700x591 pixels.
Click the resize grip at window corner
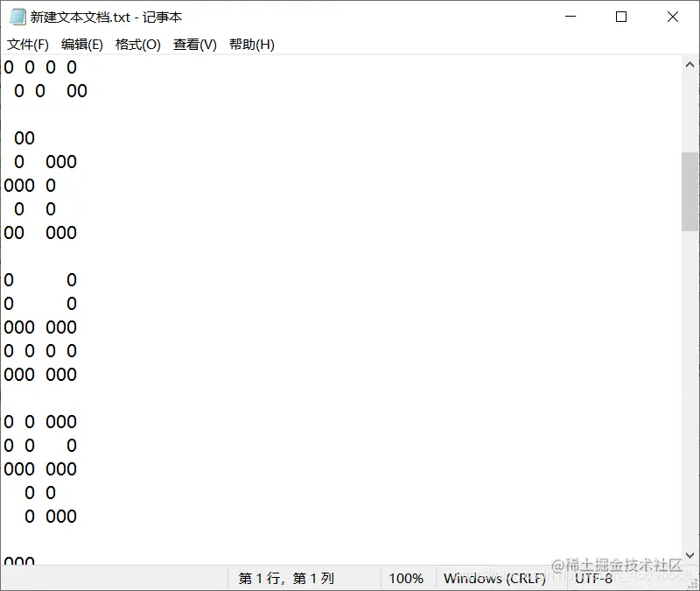point(693,584)
